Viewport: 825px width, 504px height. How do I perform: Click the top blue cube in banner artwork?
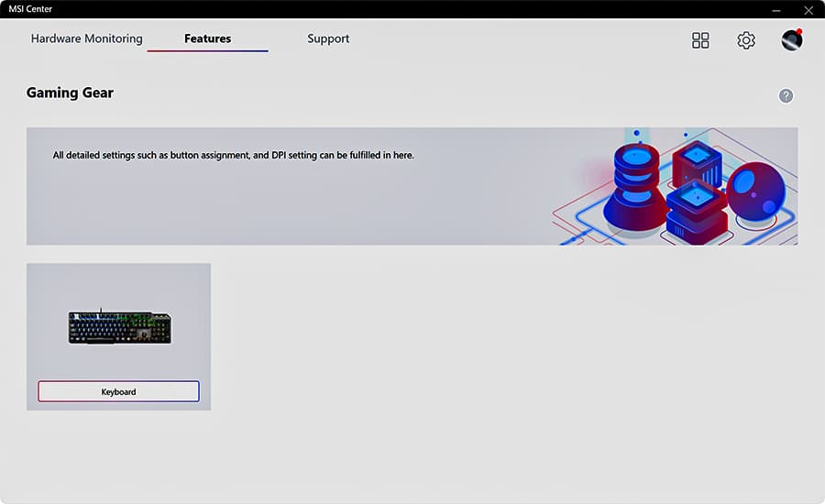[697, 163]
